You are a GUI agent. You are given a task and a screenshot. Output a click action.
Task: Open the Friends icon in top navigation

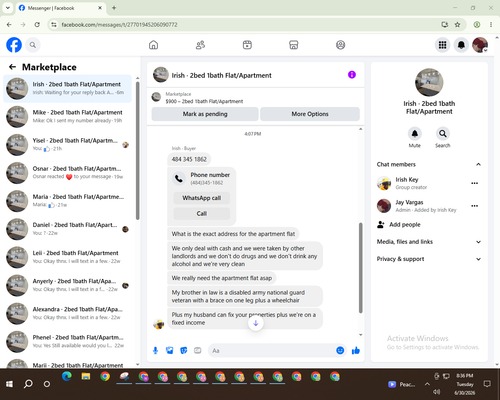coord(200,45)
